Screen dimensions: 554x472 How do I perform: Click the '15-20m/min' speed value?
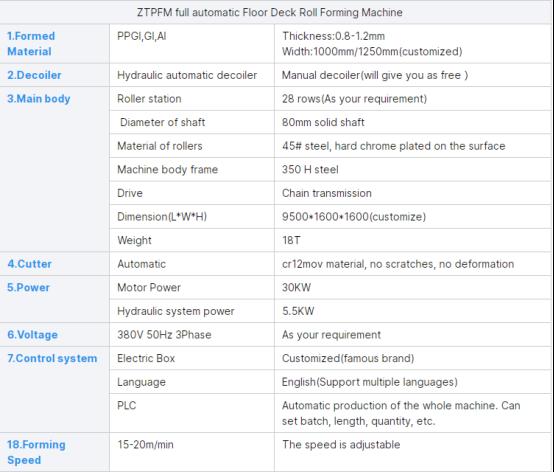point(146,444)
